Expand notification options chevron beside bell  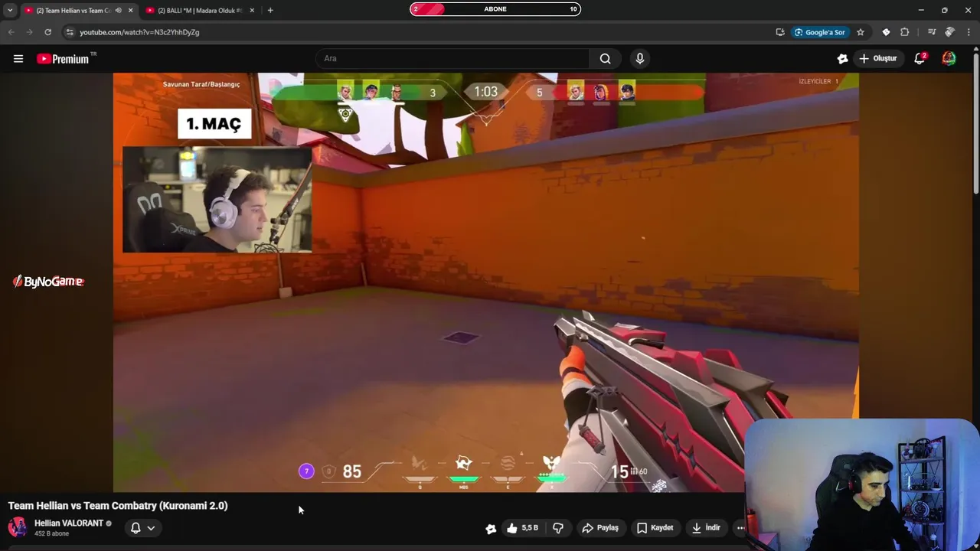(151, 528)
